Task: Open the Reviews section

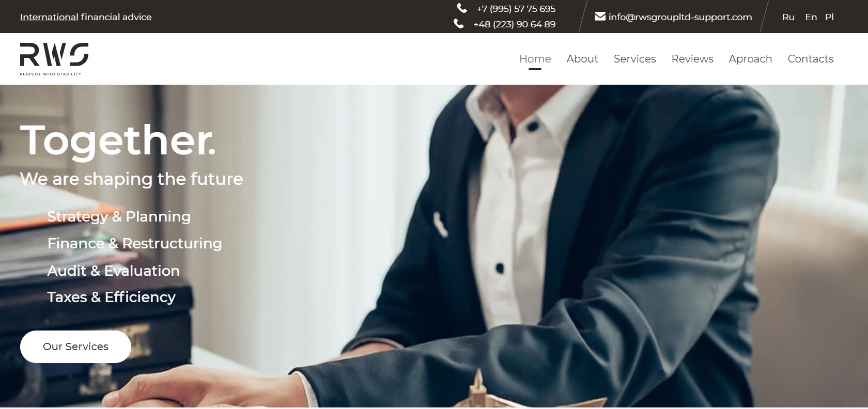Action: (692, 59)
